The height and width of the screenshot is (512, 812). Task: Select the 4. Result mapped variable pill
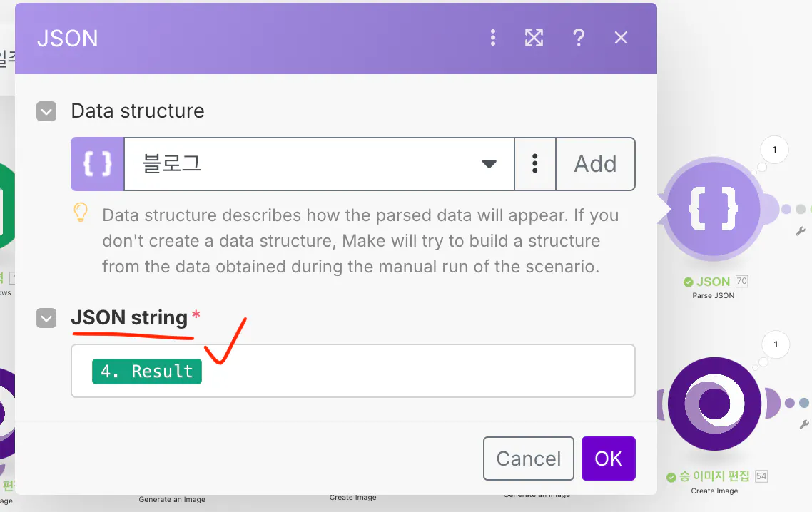(147, 372)
